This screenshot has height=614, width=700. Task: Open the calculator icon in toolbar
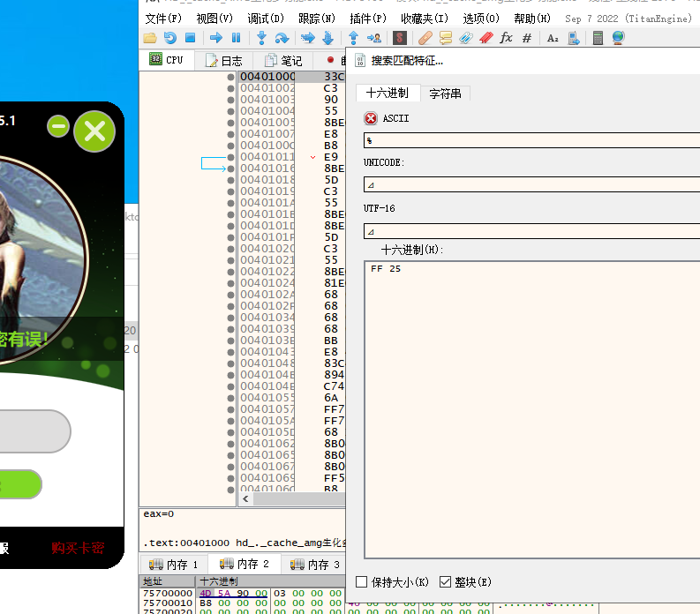point(598,38)
